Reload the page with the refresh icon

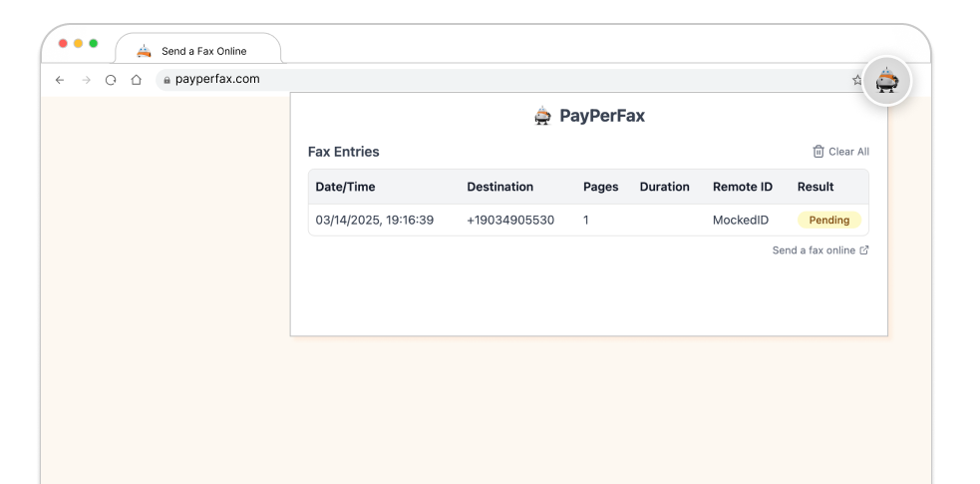pyautogui.click(x=111, y=80)
